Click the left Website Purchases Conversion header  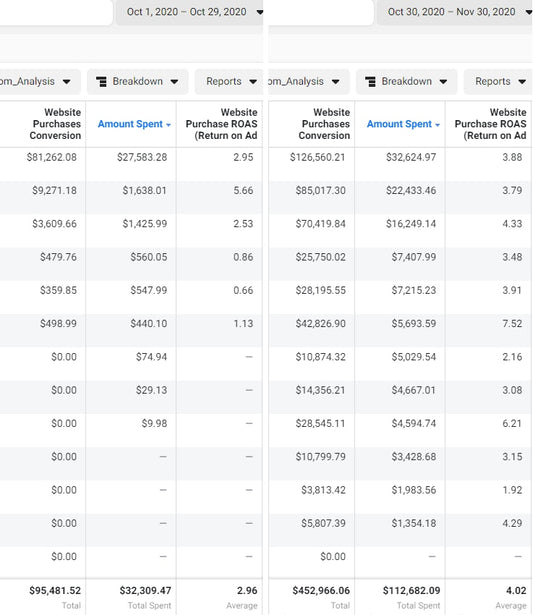(x=55, y=124)
